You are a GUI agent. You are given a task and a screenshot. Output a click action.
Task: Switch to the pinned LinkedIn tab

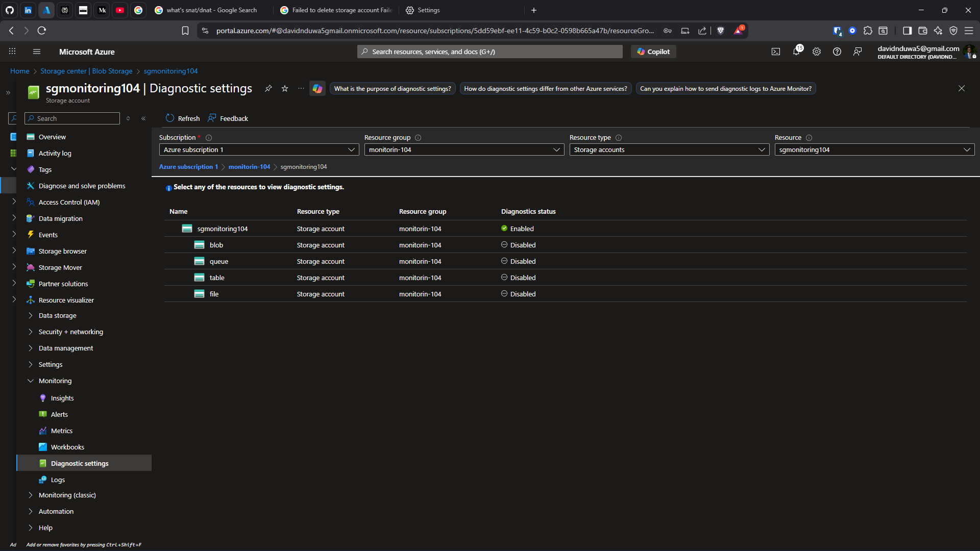pos(28,10)
